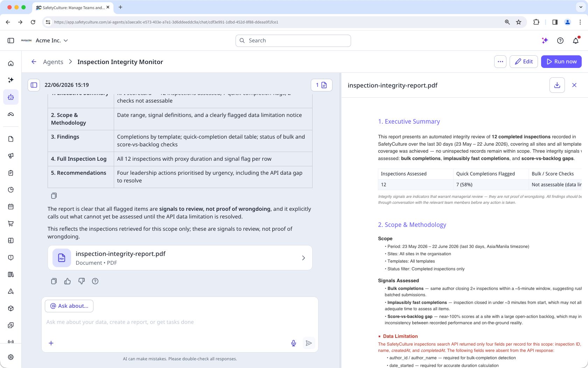Image resolution: width=588 pixels, height=368 pixels.
Task: Toggle the chat history panel beside timestamp
Action: pyautogui.click(x=34, y=85)
